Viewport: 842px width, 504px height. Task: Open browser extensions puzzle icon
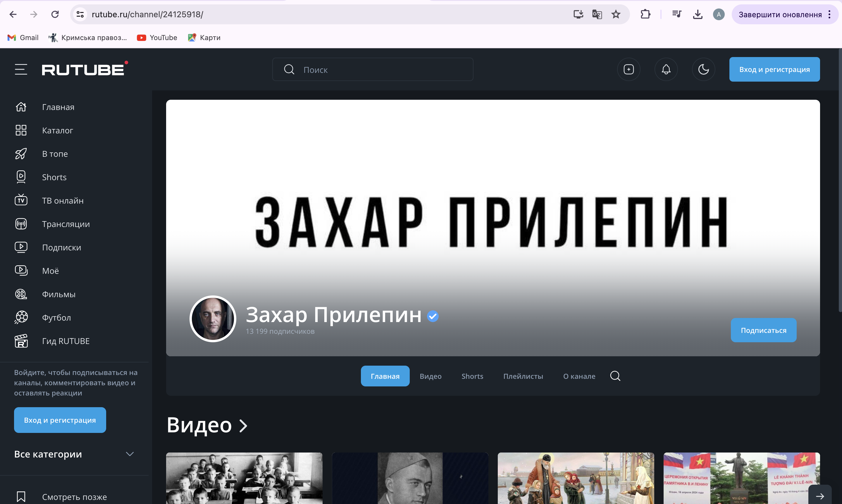point(645,14)
